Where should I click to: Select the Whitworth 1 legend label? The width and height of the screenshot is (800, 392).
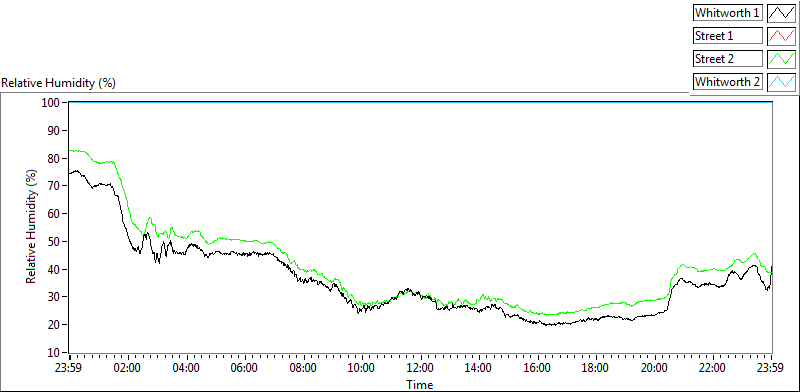(727, 13)
